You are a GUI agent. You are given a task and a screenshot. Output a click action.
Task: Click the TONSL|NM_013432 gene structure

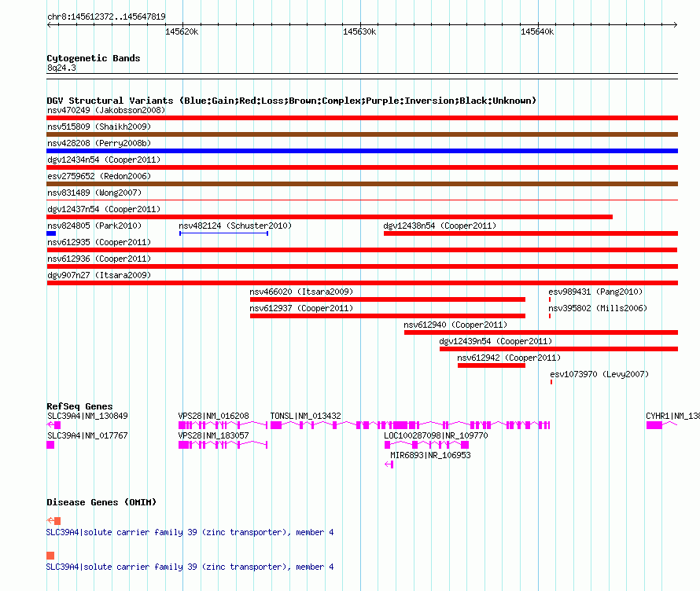[410, 425]
